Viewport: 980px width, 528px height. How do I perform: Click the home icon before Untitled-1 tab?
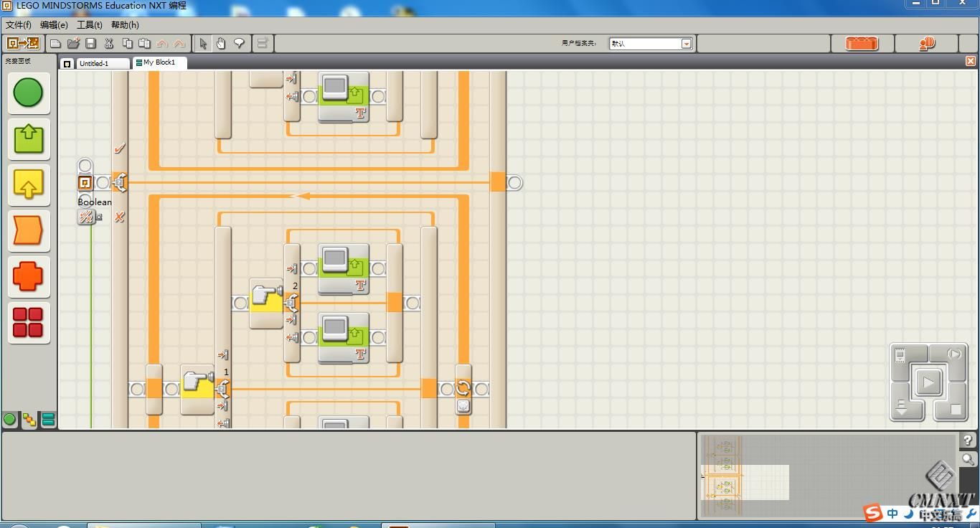coord(67,63)
